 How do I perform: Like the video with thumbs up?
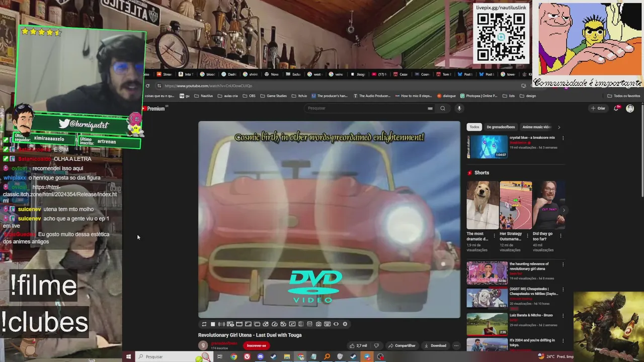click(358, 345)
